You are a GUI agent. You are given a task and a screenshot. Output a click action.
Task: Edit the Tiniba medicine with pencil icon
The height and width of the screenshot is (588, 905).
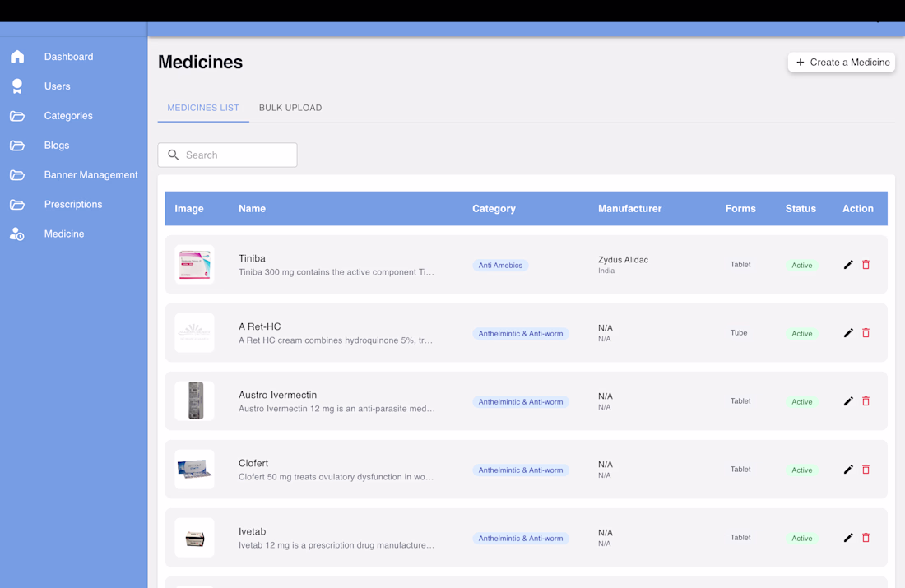tap(848, 265)
